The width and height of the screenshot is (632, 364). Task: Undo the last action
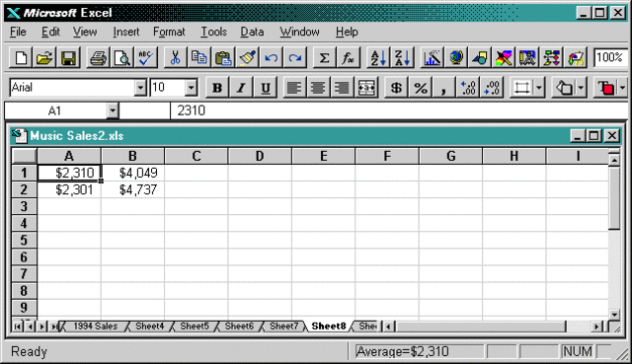(x=271, y=58)
